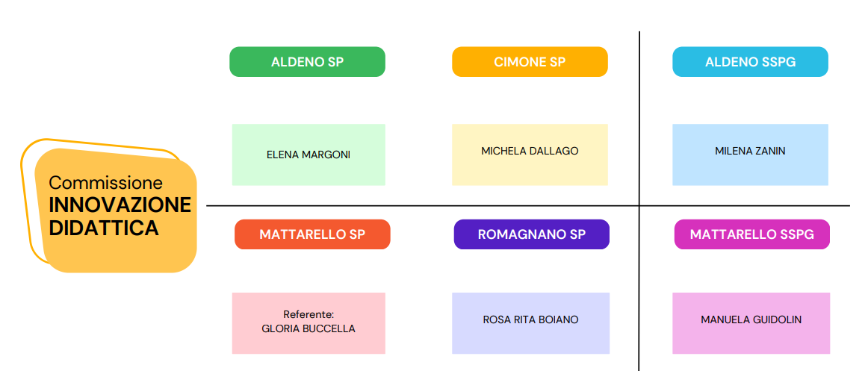Viewport: 868px width, 371px height.
Task: Select the magenta MATTARELLO SSPG label
Action: point(751,234)
